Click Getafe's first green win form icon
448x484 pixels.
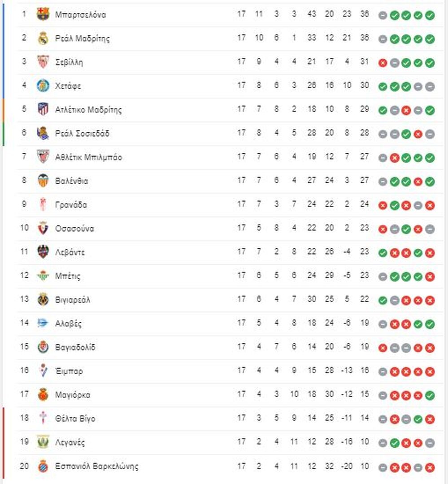[x=383, y=86]
